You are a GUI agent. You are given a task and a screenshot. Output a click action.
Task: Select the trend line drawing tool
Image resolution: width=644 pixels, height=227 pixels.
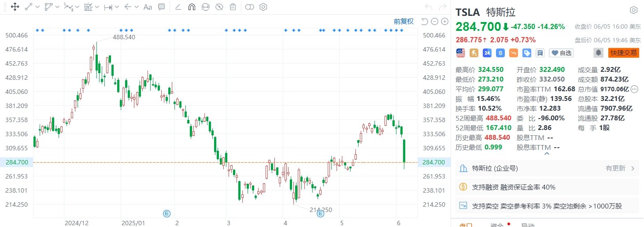tap(29, 7)
